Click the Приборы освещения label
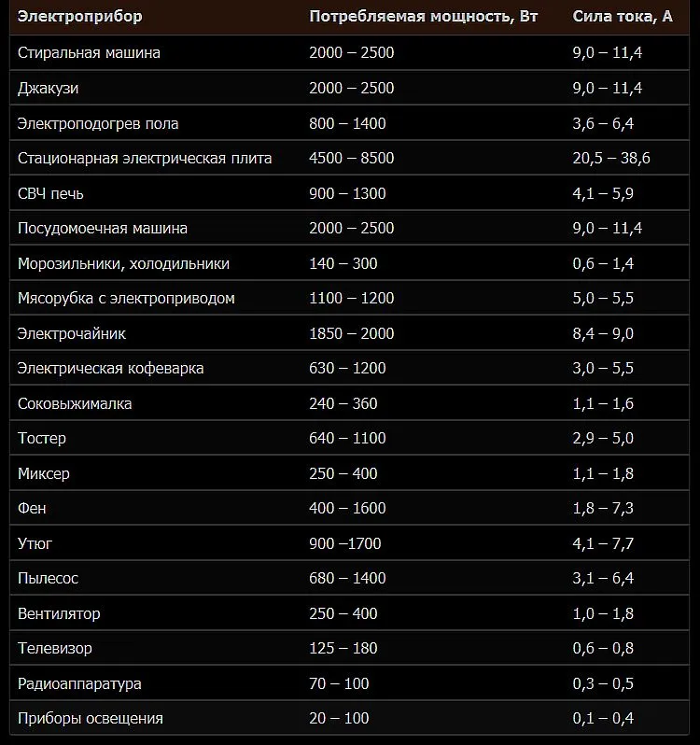 click(x=91, y=718)
